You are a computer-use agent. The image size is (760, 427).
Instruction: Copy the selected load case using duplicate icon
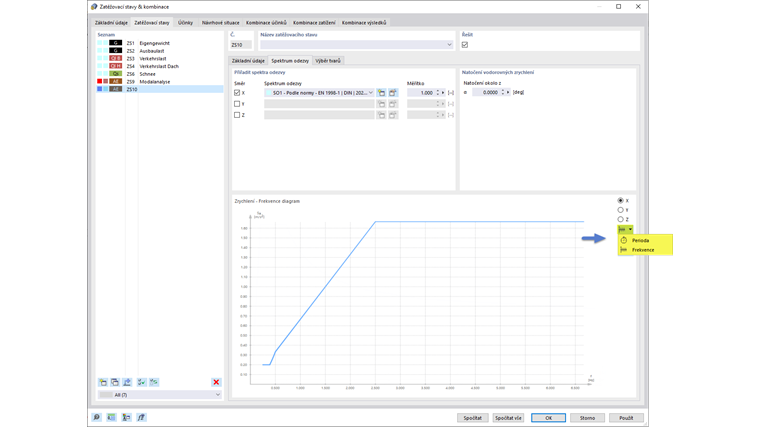(x=115, y=382)
